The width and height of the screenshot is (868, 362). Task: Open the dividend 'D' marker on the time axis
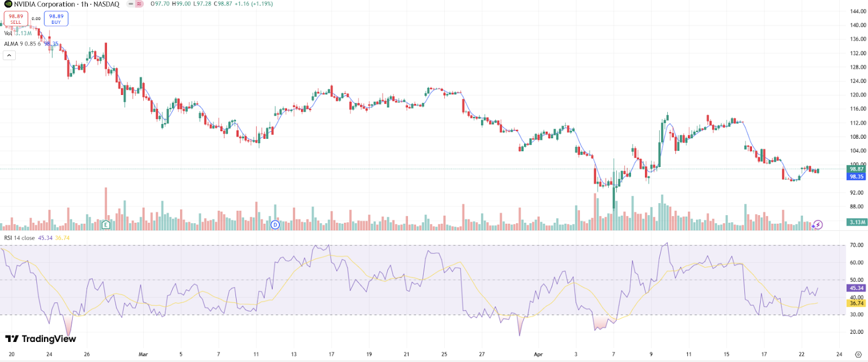point(275,224)
